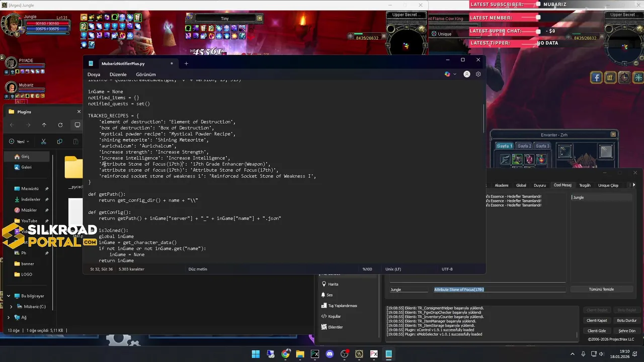Screen dimensions: 644x362
Task: Click the Cut scissors icon in Explorer
Action: tap(44, 142)
